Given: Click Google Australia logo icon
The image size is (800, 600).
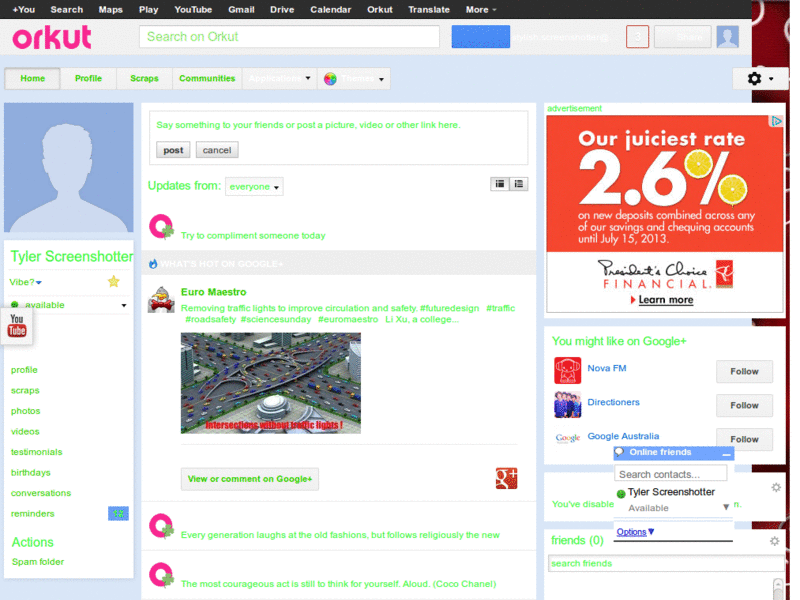Looking at the screenshot, I should click(568, 438).
